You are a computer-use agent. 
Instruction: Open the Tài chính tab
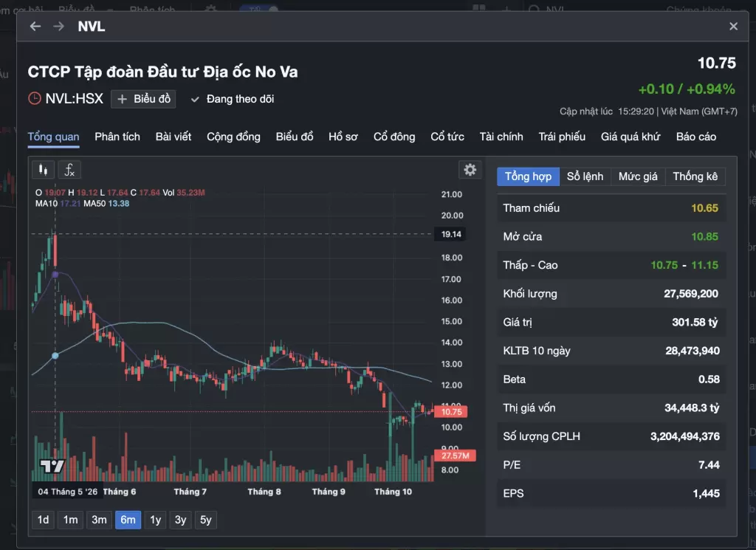[501, 137]
